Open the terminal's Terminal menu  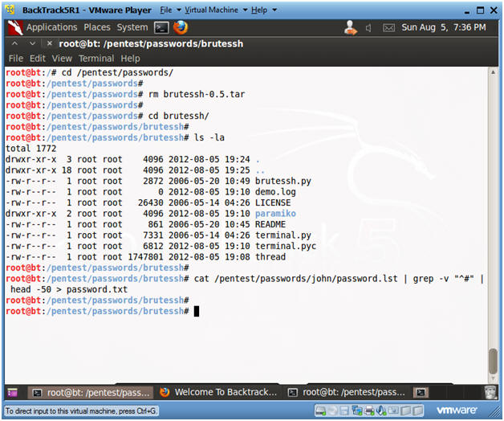coord(96,59)
